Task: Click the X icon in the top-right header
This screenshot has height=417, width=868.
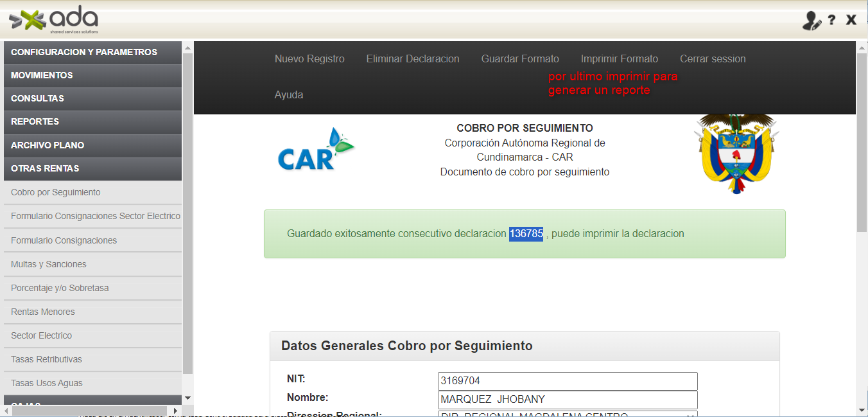Action: tap(851, 20)
